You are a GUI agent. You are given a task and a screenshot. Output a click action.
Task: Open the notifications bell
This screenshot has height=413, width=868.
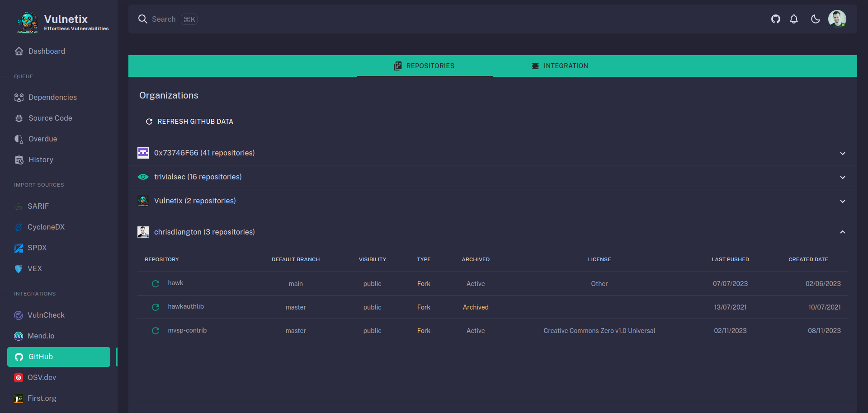click(x=794, y=19)
